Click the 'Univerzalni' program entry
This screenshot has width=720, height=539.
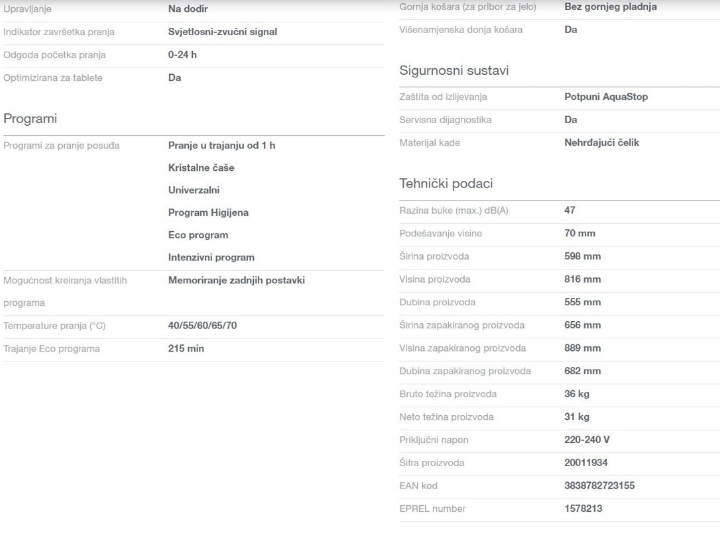[x=194, y=190]
